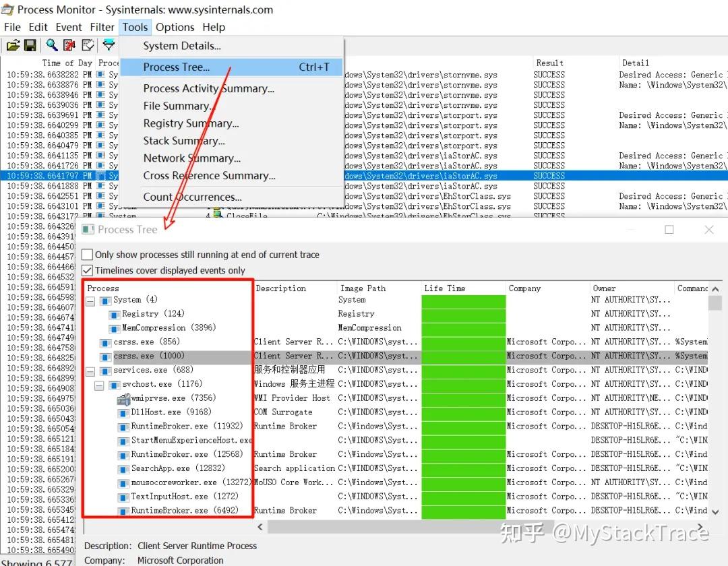The image size is (728, 566).
Task: Click the MemCompression (3896) process icon
Action: [115, 329]
